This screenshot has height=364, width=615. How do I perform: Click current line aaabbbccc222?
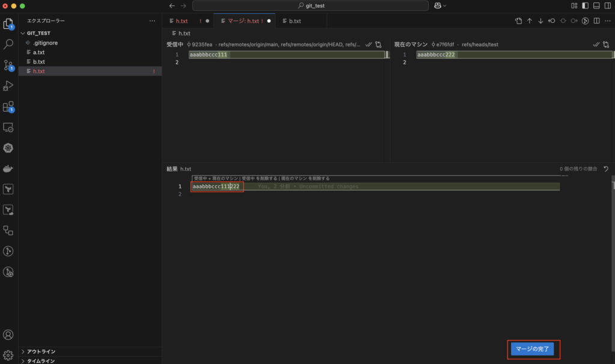436,55
